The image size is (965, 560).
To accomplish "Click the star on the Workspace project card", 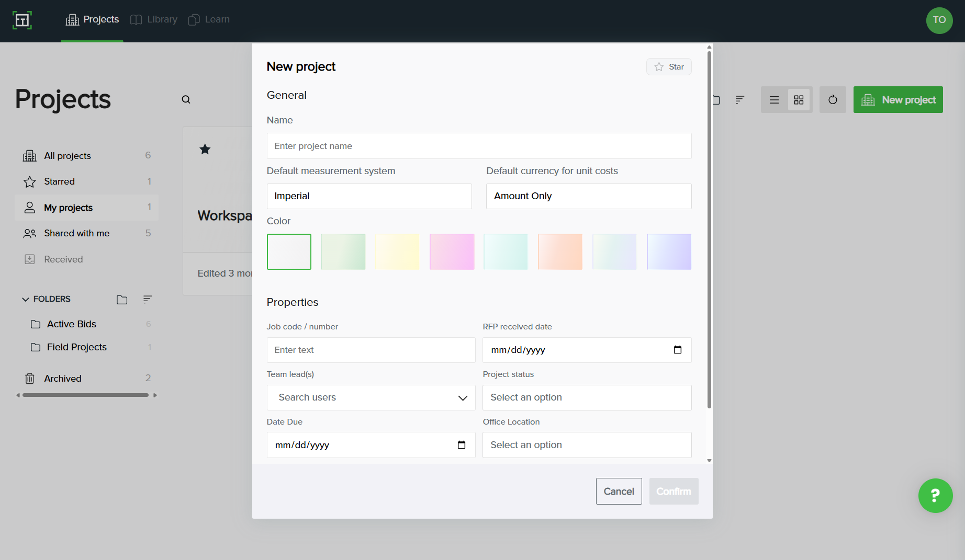I will tap(205, 150).
